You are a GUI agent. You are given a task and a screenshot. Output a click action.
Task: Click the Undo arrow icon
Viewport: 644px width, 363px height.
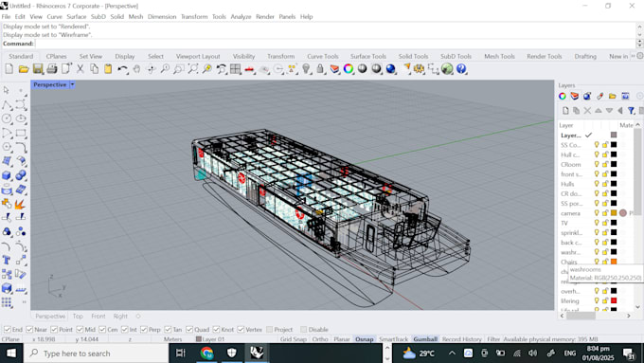[122, 69]
